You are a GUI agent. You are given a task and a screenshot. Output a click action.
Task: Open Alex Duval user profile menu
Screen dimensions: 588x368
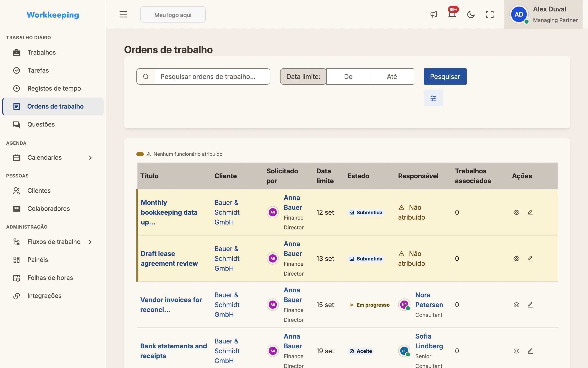(x=543, y=14)
